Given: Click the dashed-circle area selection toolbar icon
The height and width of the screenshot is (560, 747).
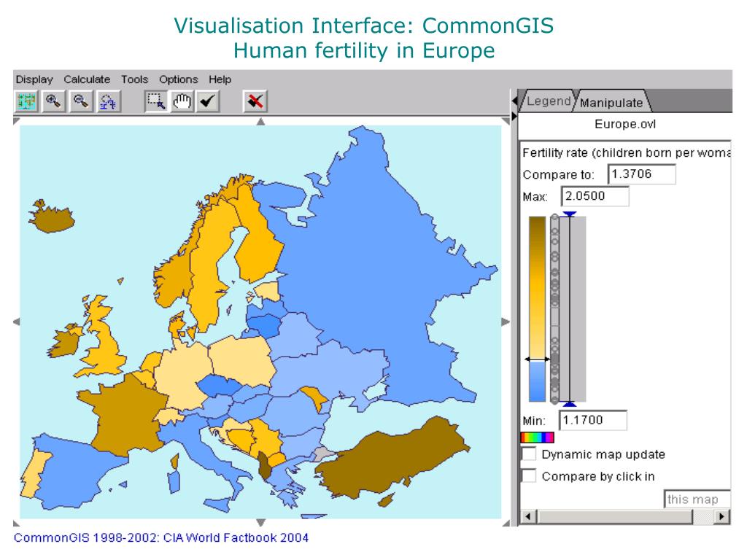Looking at the screenshot, I should pyautogui.click(x=109, y=101).
